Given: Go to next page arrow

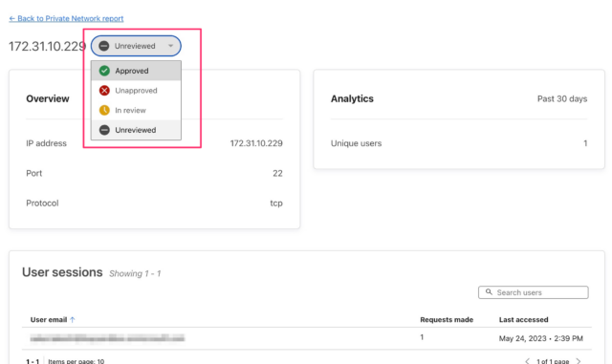Looking at the screenshot, I should [x=579, y=361].
